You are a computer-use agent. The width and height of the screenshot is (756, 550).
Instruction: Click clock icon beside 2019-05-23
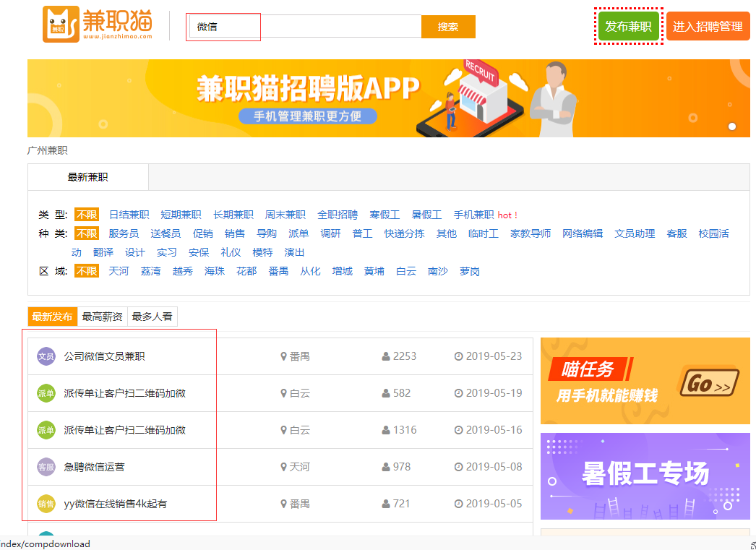point(458,356)
